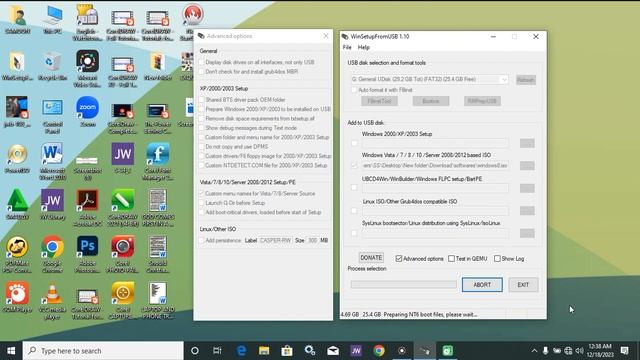Open the File menu in WinSetupFromUSB

[347, 47]
